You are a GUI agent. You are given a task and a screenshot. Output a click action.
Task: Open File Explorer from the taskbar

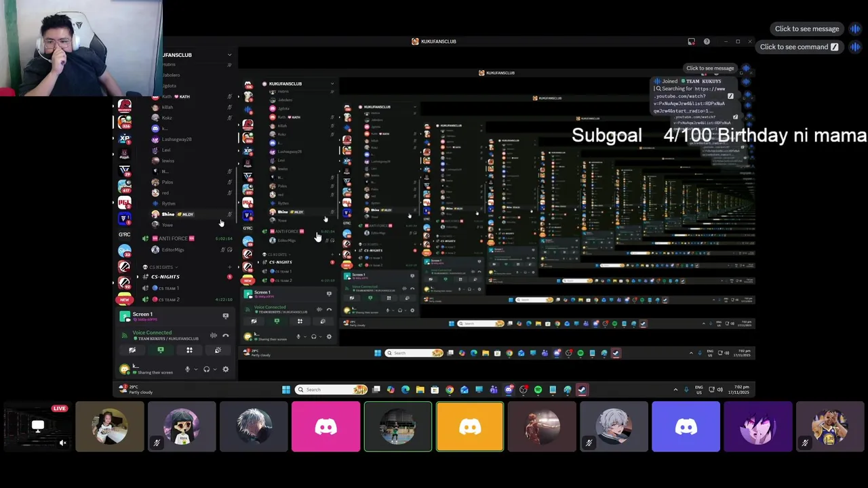[x=420, y=390]
